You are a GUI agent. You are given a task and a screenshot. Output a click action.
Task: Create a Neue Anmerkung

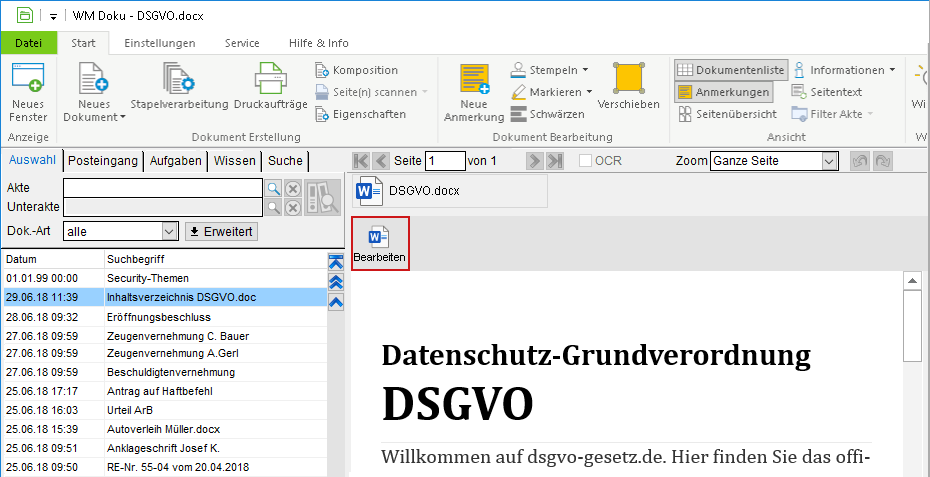474,93
